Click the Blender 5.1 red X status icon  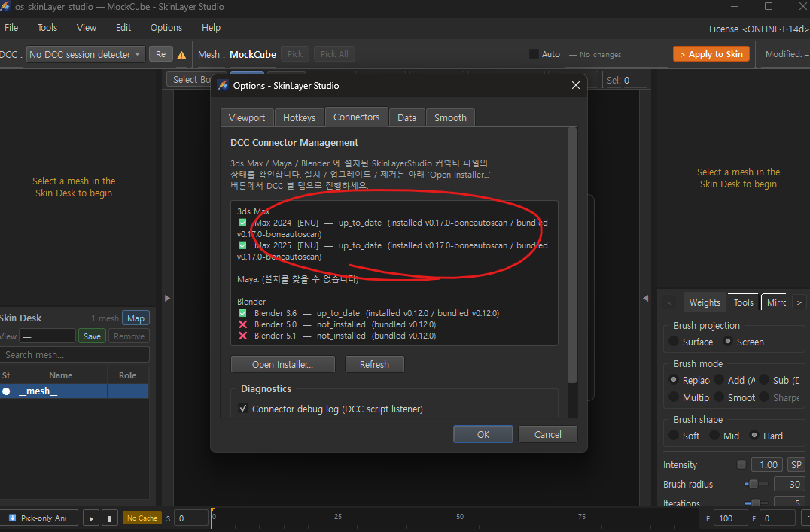point(242,336)
